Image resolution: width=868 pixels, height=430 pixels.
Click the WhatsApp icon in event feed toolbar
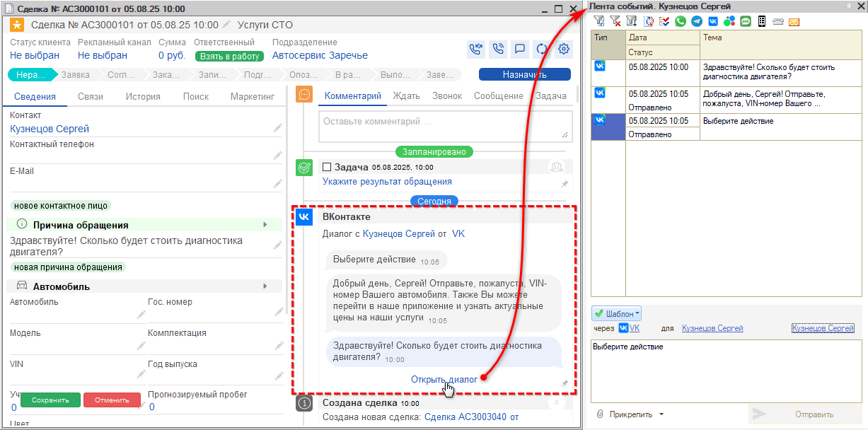point(681,22)
